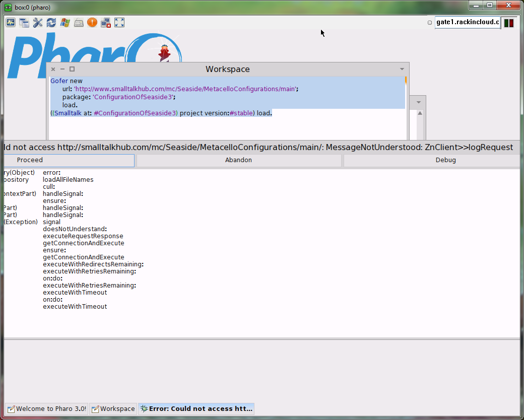Image resolution: width=524 pixels, height=420 pixels.
Task: Open the performance monitor toolbar icon
Action: [x=11, y=22]
